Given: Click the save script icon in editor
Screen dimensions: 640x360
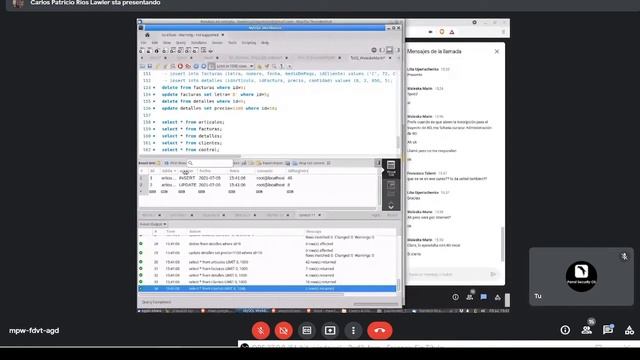Looking at the screenshot, I should (150, 66).
